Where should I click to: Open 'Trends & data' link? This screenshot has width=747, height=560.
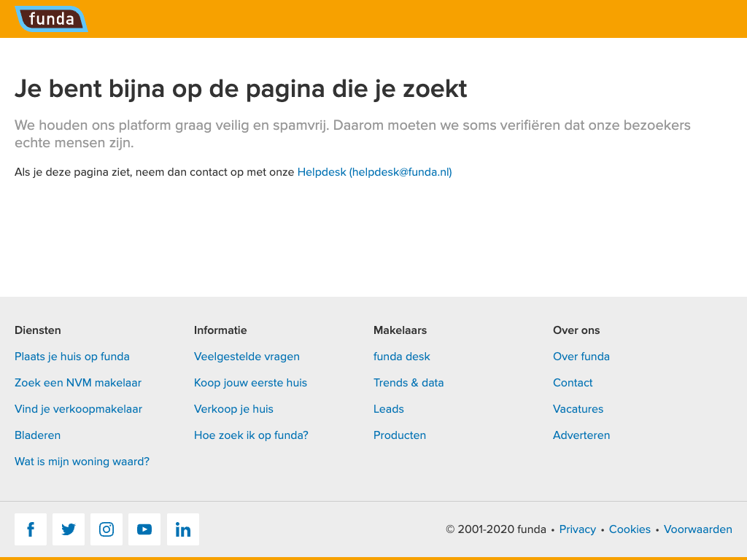(409, 383)
